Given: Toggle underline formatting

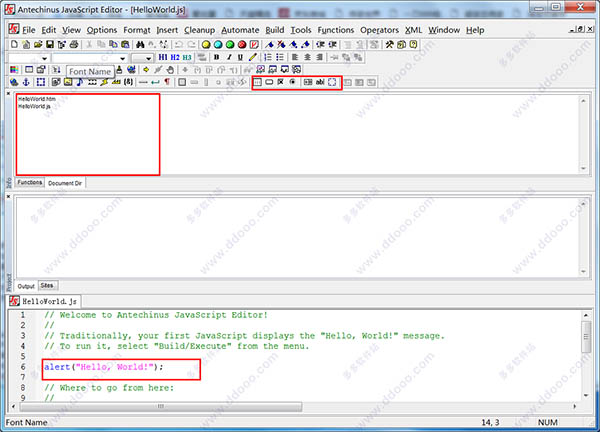Looking at the screenshot, I should tap(240, 57).
